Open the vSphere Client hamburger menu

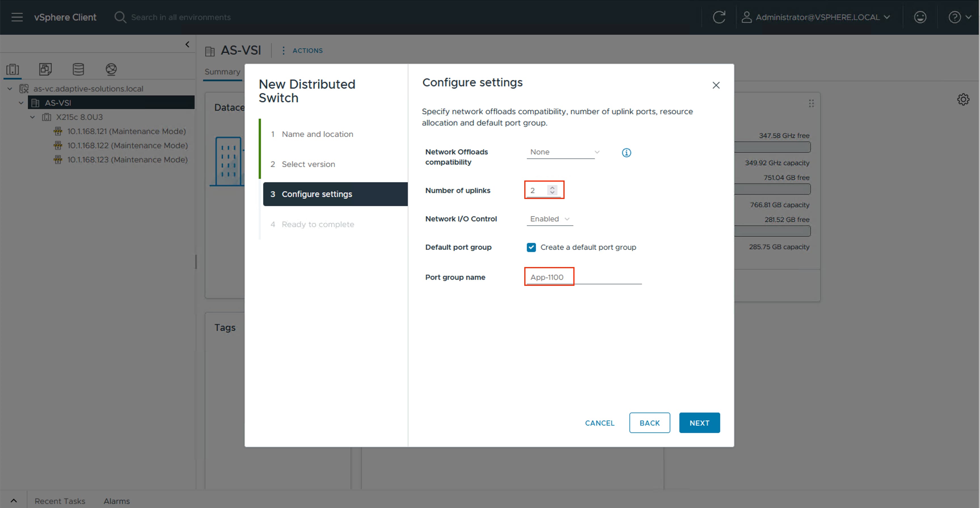[x=17, y=17]
